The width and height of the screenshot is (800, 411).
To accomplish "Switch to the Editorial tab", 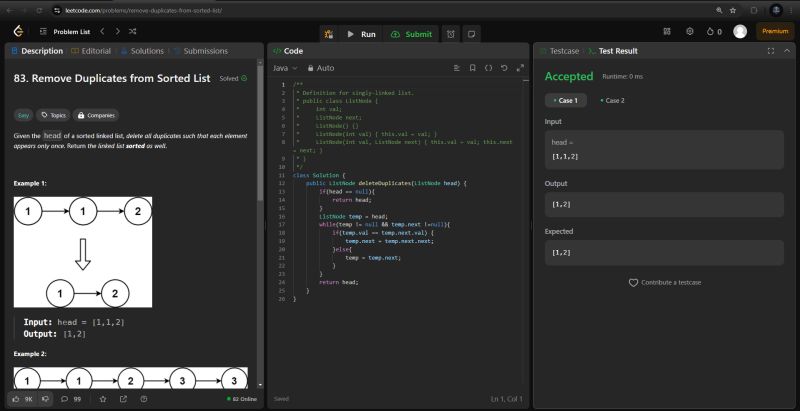I will (x=91, y=51).
